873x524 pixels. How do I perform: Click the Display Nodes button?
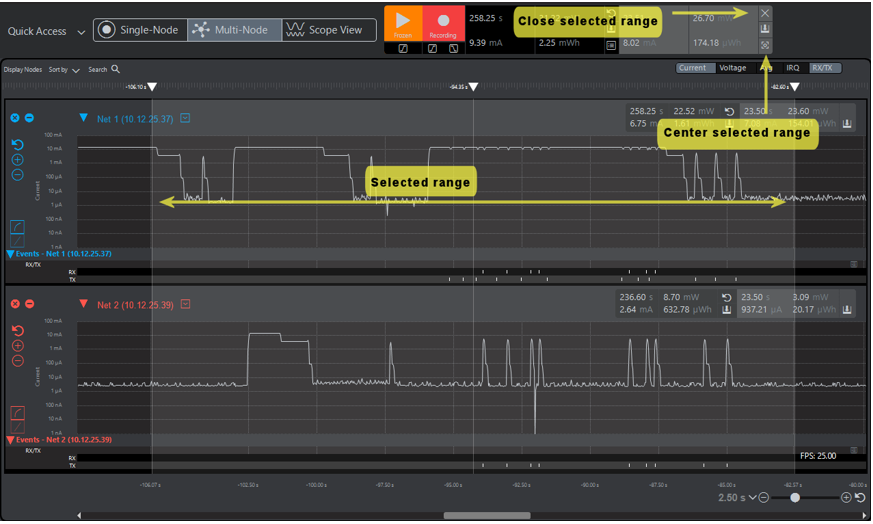pyautogui.click(x=23, y=70)
